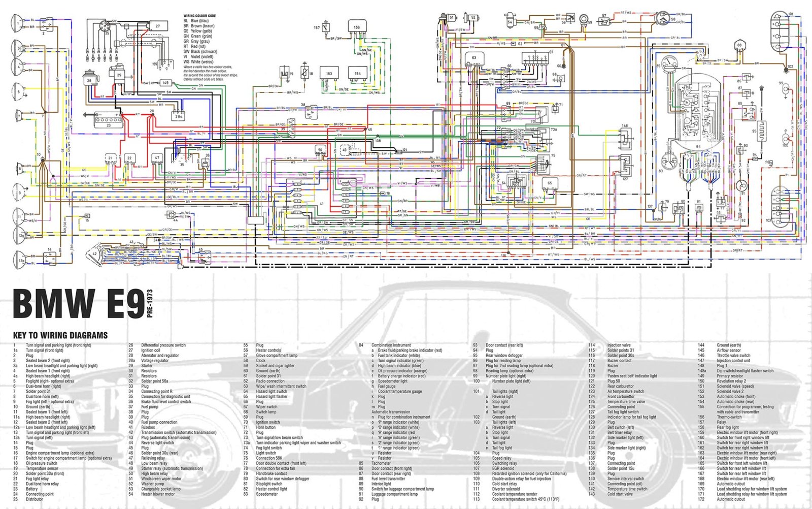Screen dimensions: 812x509
Task: Click legend entry "29 Starter"
Action: click(140, 366)
